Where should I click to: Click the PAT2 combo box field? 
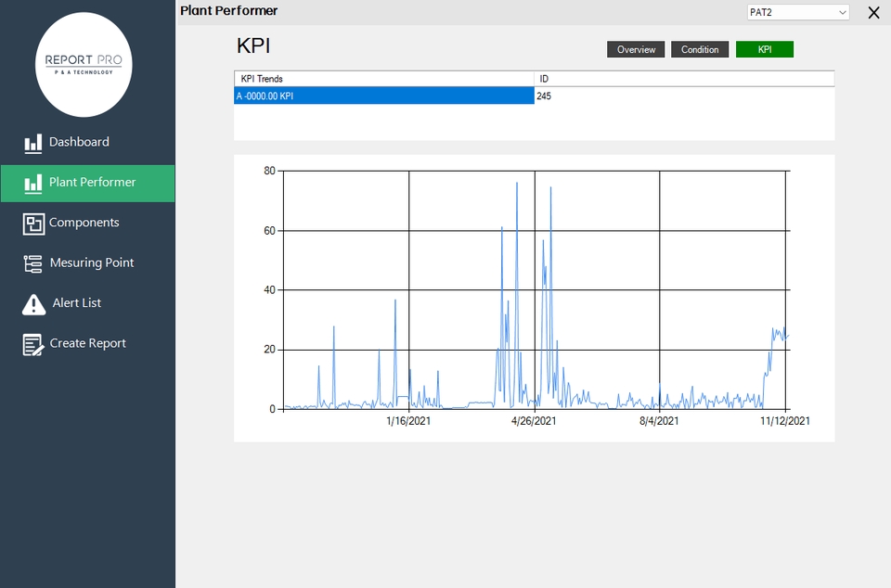798,12
